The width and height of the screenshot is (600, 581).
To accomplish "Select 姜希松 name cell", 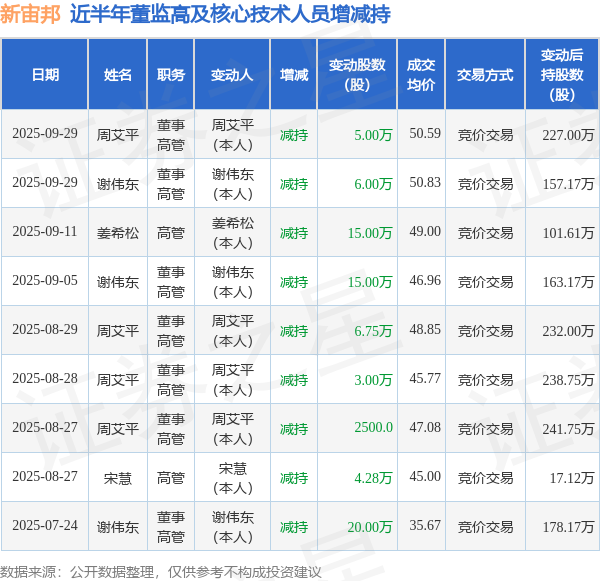I will (x=117, y=233).
